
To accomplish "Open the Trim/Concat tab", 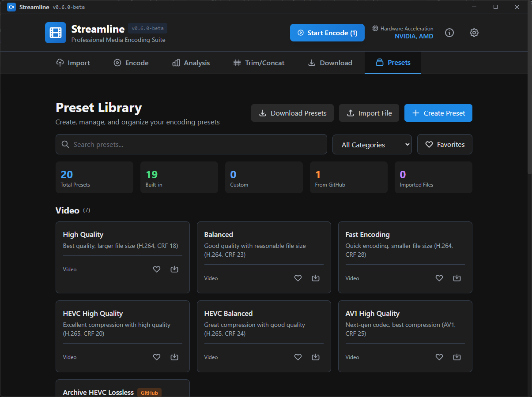I will pyautogui.click(x=259, y=63).
